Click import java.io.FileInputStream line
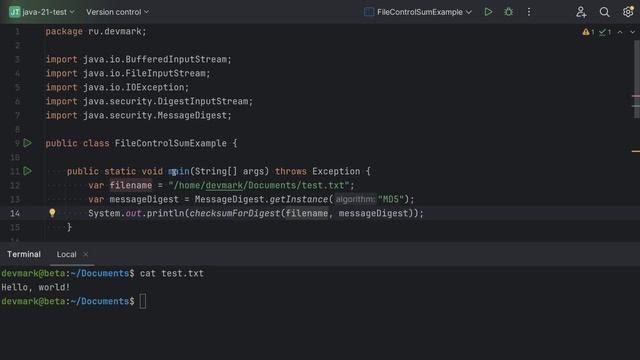Screen dimensions: 640x360 pyautogui.click(x=128, y=73)
